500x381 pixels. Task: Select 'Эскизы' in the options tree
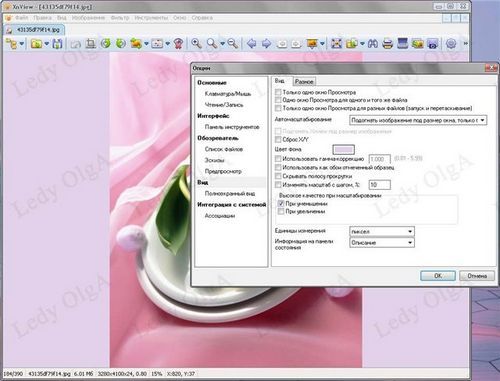[x=214, y=160]
